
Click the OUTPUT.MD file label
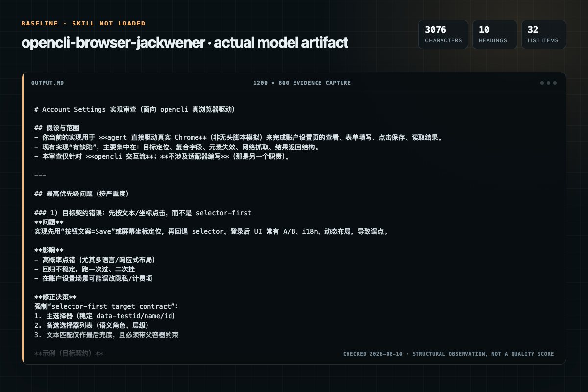coord(48,83)
